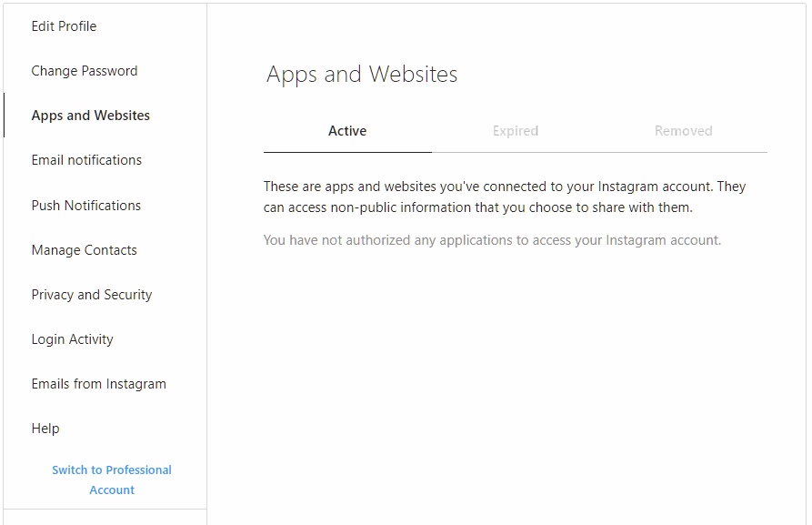
Task: Click the Apps and Websites page heading
Action: tap(362, 75)
